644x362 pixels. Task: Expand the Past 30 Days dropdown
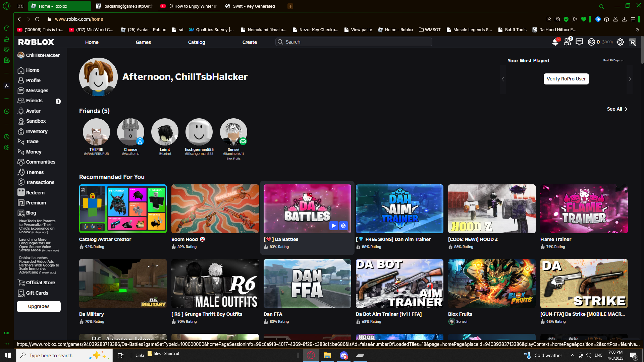[x=613, y=61]
